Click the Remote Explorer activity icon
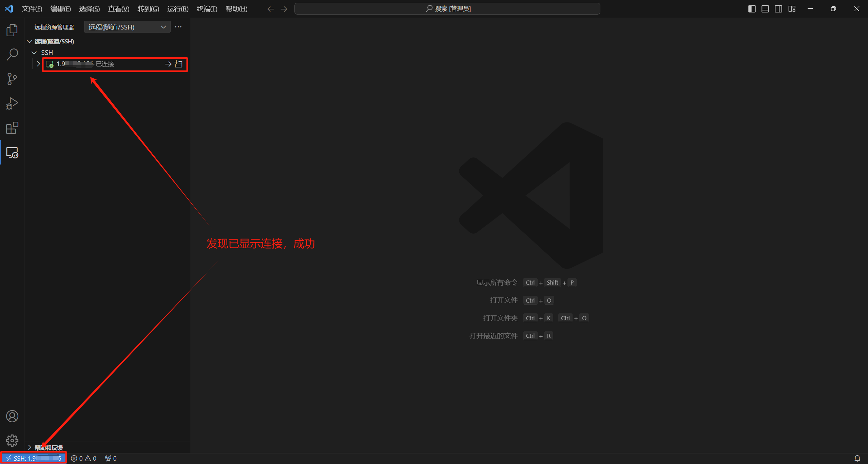 click(x=12, y=153)
